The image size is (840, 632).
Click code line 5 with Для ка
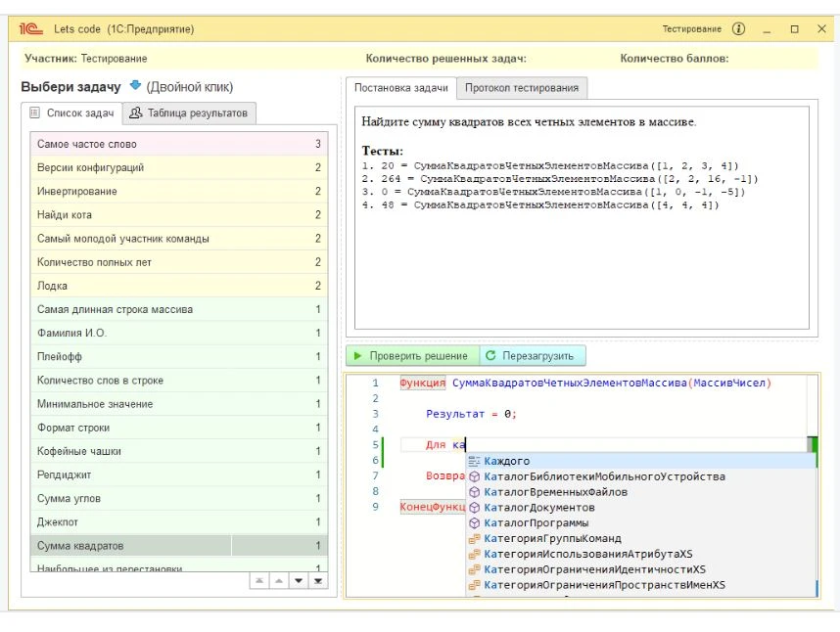603,445
